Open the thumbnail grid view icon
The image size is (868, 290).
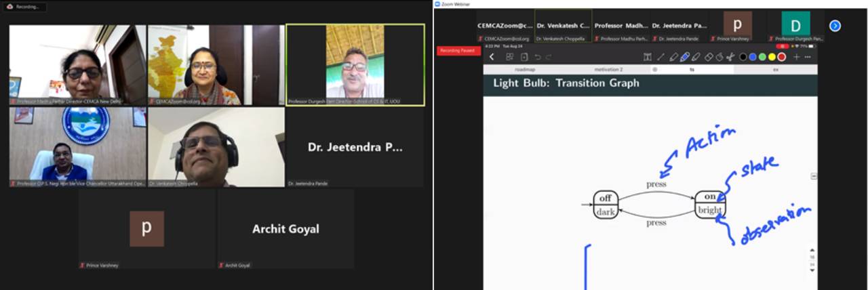tap(510, 57)
